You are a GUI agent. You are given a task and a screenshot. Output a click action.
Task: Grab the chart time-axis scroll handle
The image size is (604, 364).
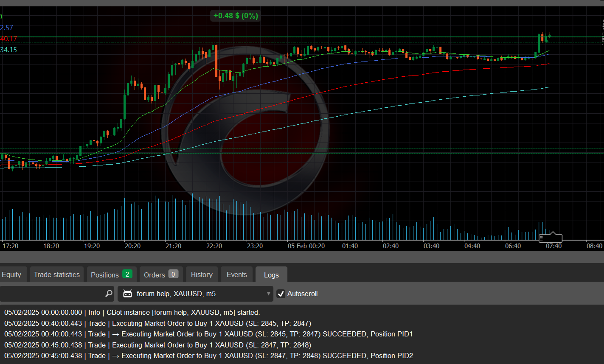pos(551,238)
